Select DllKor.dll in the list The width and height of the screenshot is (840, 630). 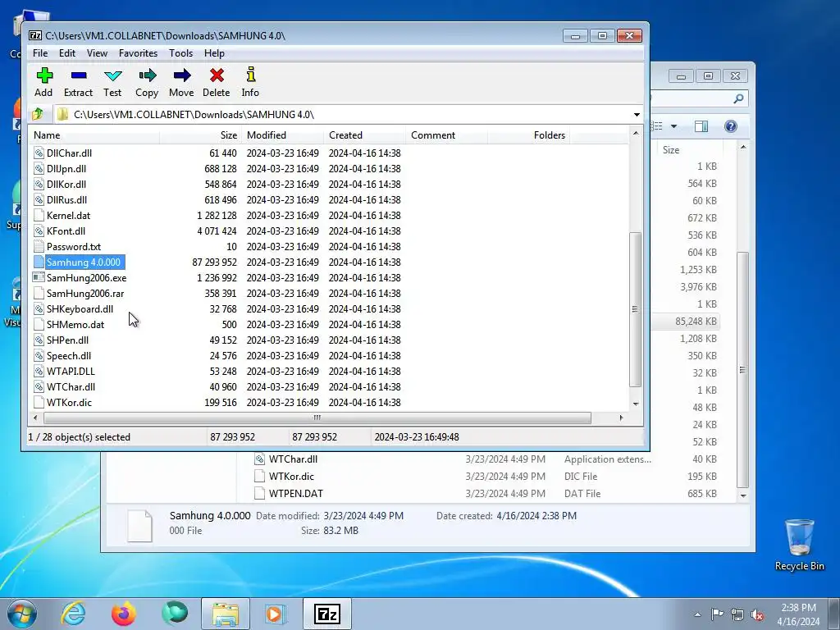click(x=66, y=185)
